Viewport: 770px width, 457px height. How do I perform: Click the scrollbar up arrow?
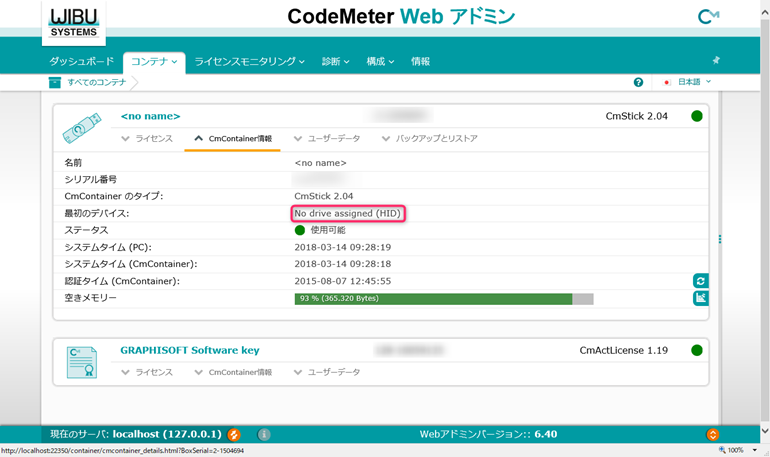[x=765, y=13]
